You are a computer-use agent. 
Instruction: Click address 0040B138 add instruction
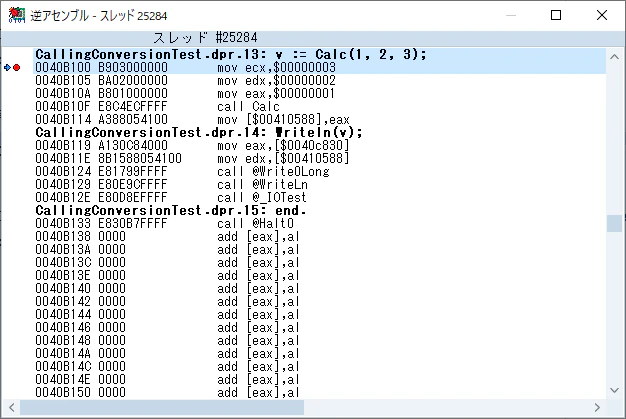click(319, 236)
